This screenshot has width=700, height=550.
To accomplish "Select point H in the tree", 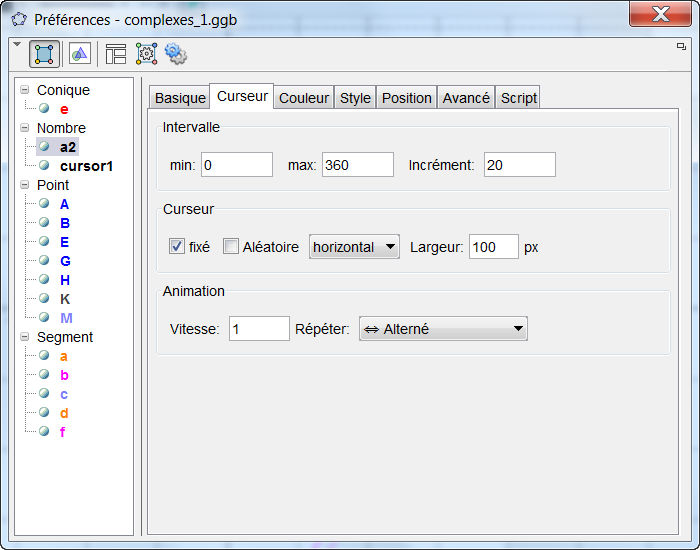I will click(65, 279).
